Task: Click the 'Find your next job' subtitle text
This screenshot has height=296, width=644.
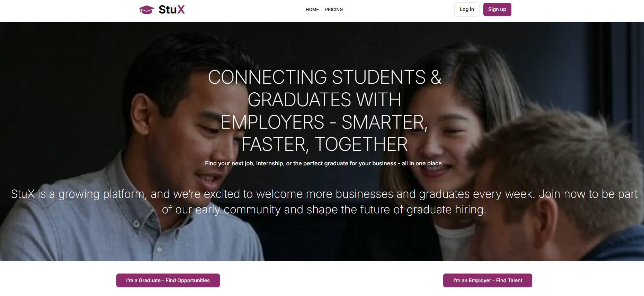Action: [324, 163]
